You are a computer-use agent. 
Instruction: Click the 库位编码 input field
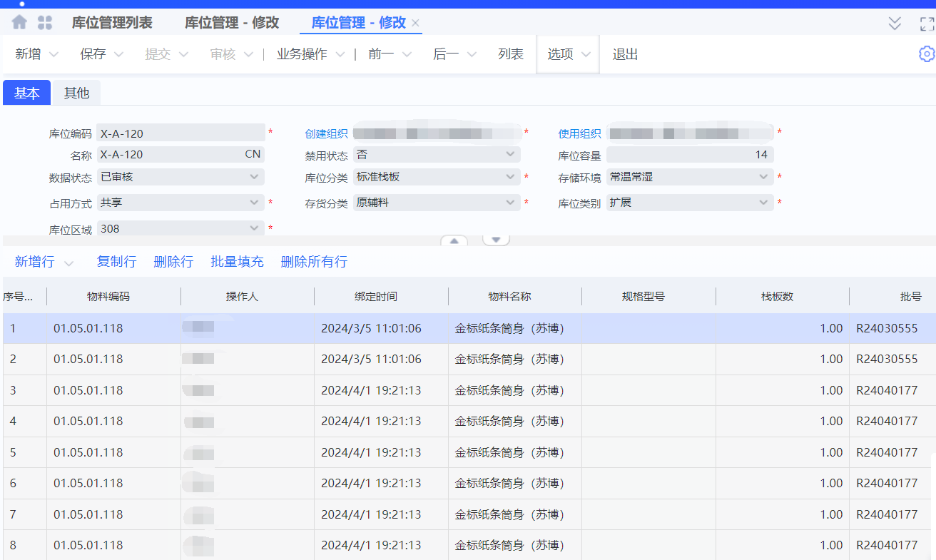[x=180, y=133]
